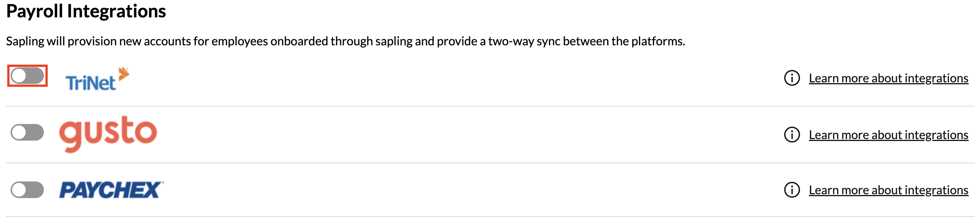Screen dimensions: 980x223
Task: Click the TriNet blue wordmark
Action: coord(90,83)
